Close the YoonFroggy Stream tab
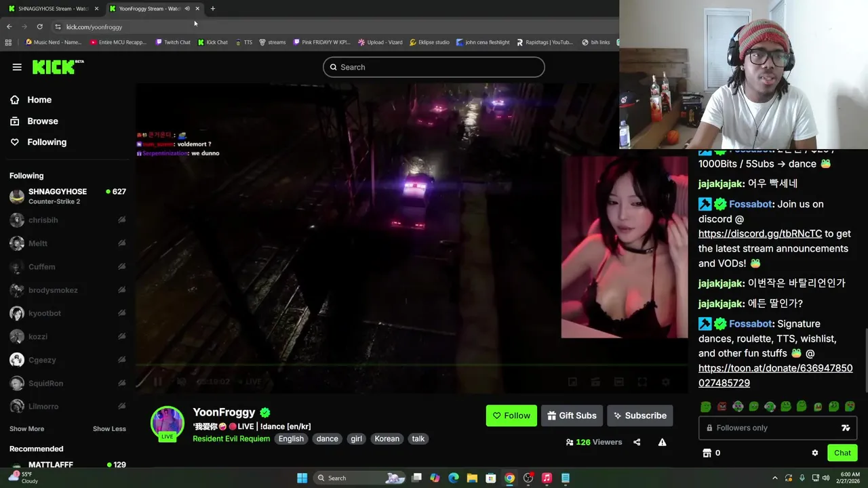This screenshot has width=868, height=488. 197,9
